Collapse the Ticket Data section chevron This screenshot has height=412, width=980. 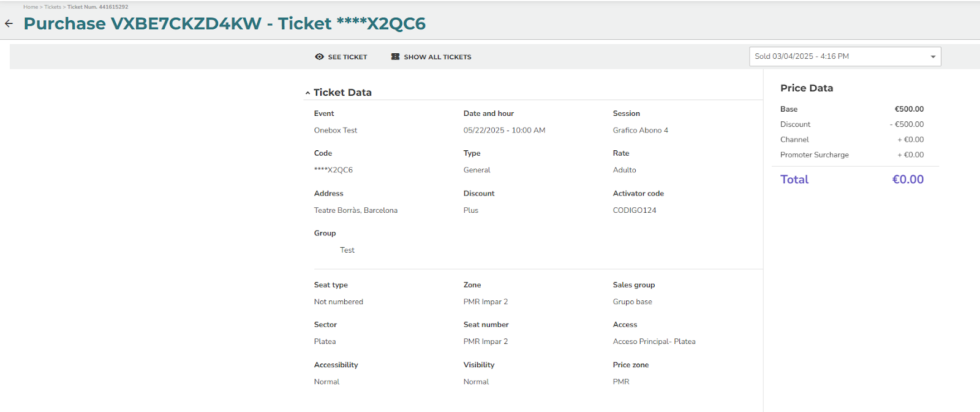pyautogui.click(x=307, y=93)
